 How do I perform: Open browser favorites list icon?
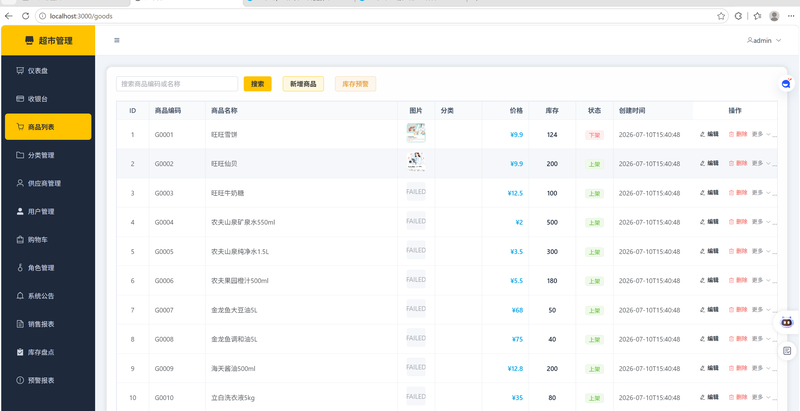coord(758,16)
